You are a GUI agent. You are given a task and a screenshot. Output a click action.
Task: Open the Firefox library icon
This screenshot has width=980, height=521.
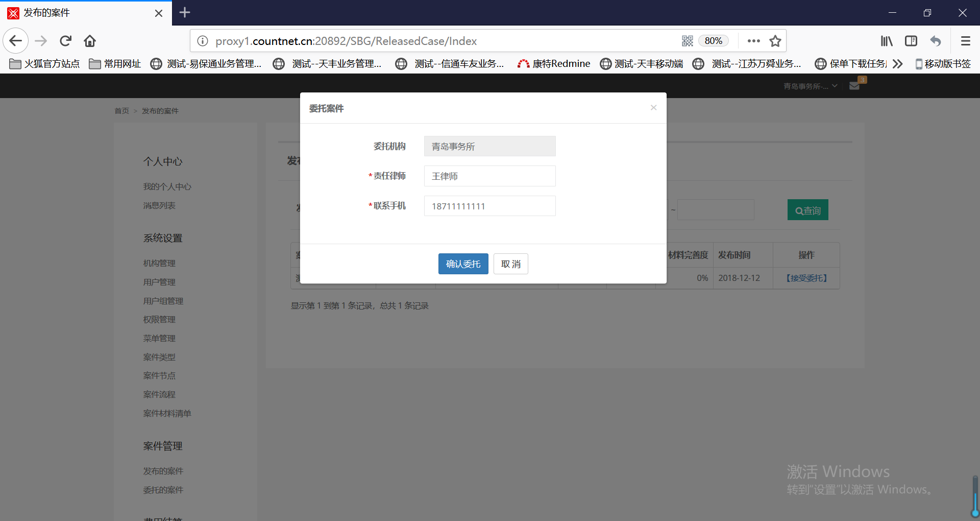point(887,41)
